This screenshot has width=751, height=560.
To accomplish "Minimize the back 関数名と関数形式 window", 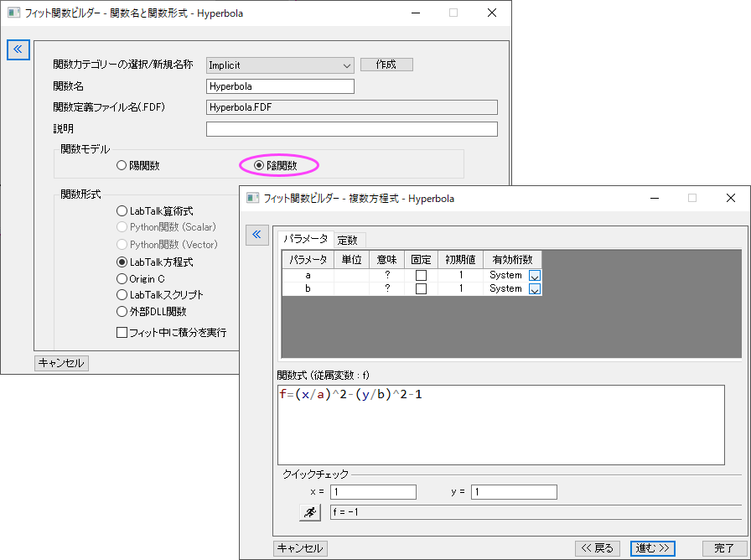I will (x=416, y=13).
